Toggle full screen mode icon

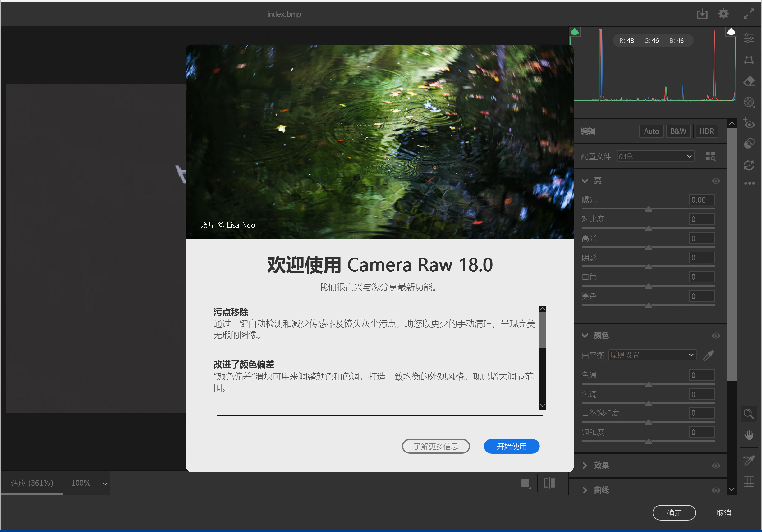pyautogui.click(x=749, y=14)
